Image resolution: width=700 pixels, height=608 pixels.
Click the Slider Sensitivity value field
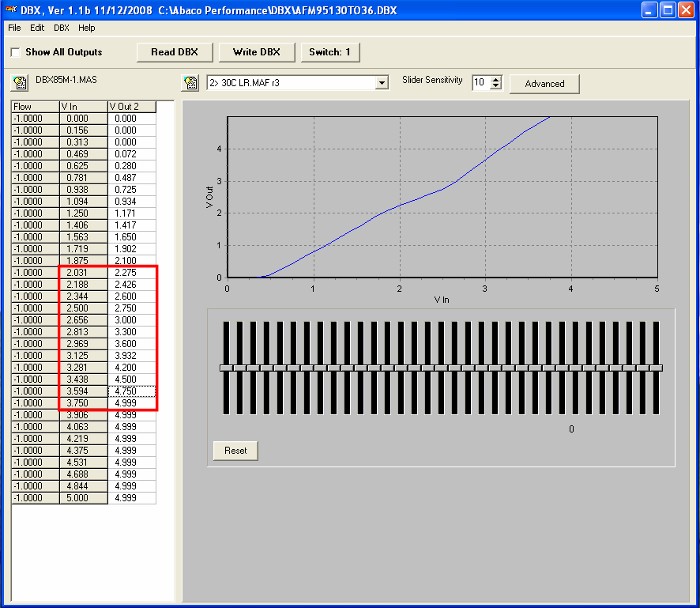(480, 83)
